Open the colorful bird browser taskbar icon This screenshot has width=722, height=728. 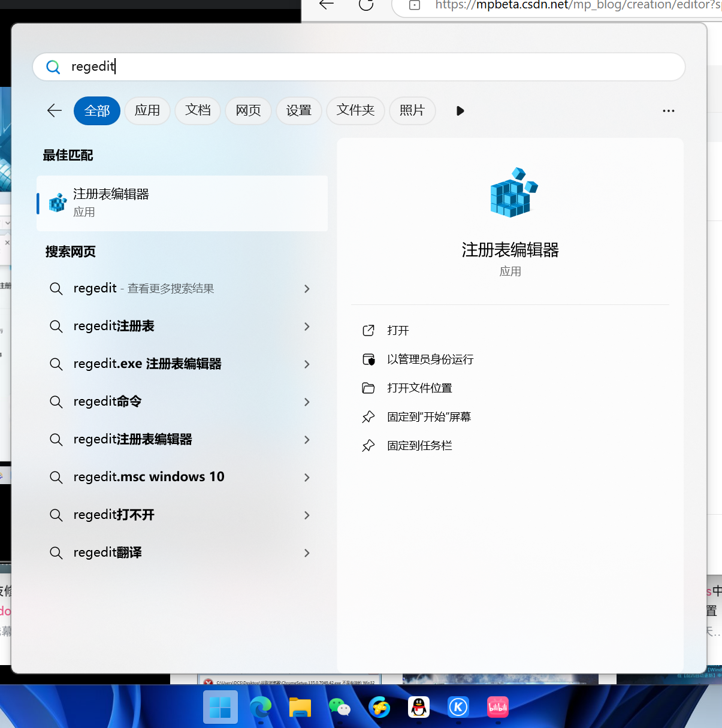(x=379, y=707)
